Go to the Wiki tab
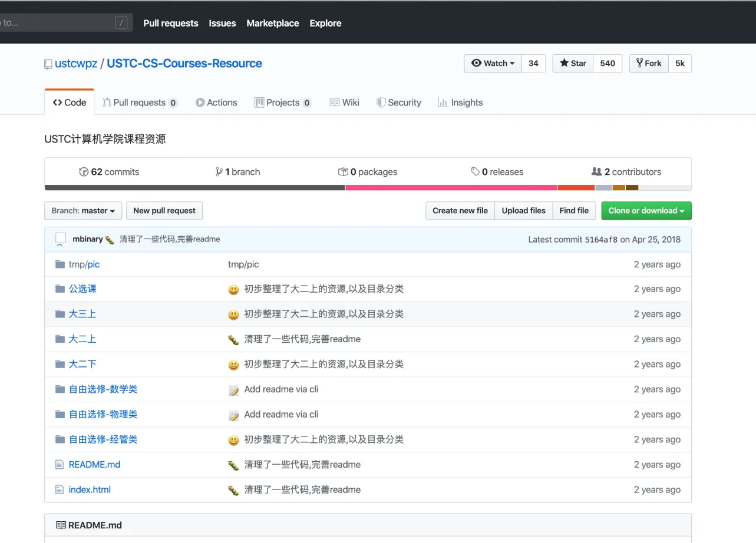This screenshot has width=756, height=543. [344, 102]
